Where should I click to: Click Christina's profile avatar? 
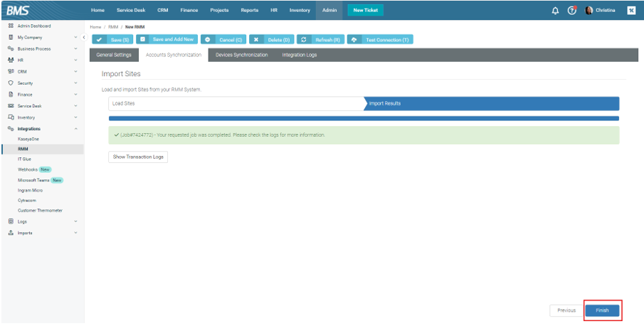click(589, 10)
